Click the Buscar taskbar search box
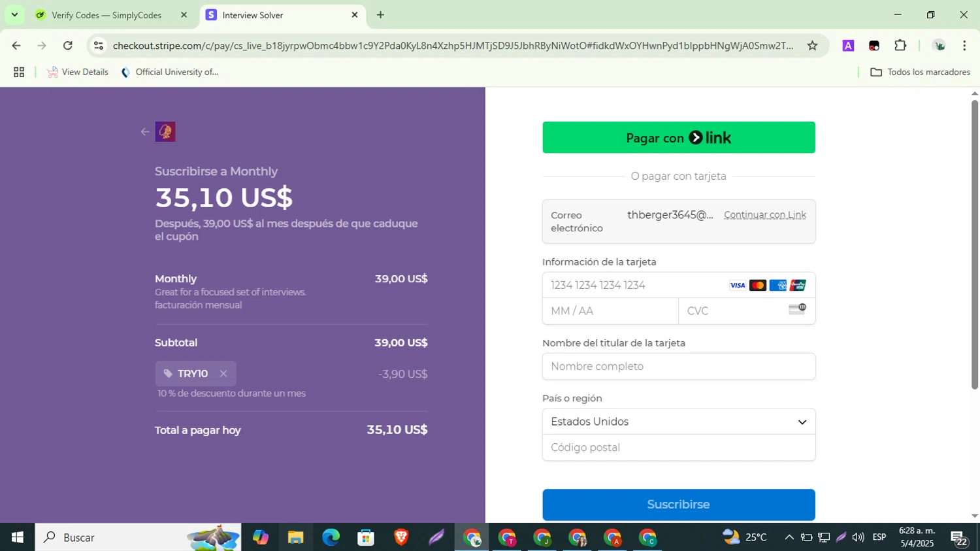The image size is (980, 551). click(x=138, y=537)
